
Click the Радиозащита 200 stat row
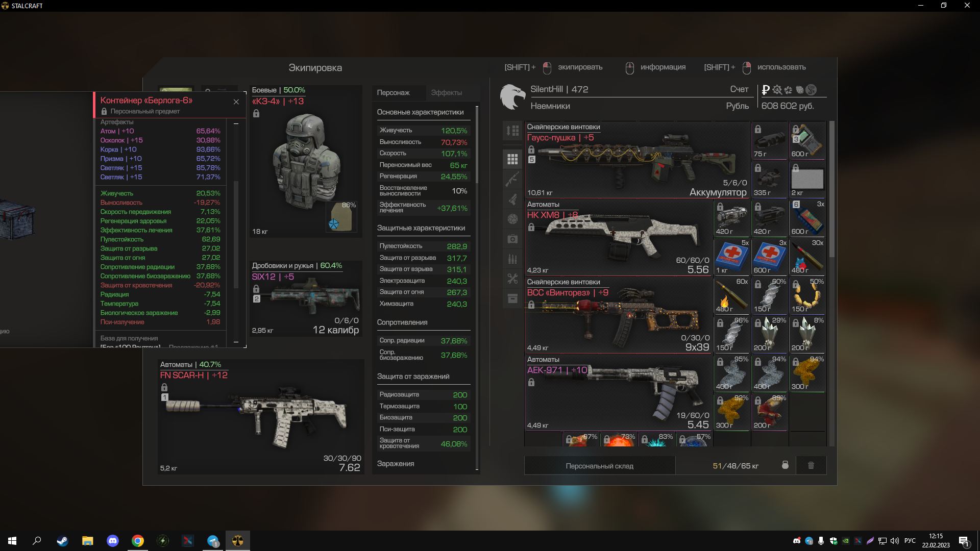pyautogui.click(x=423, y=394)
